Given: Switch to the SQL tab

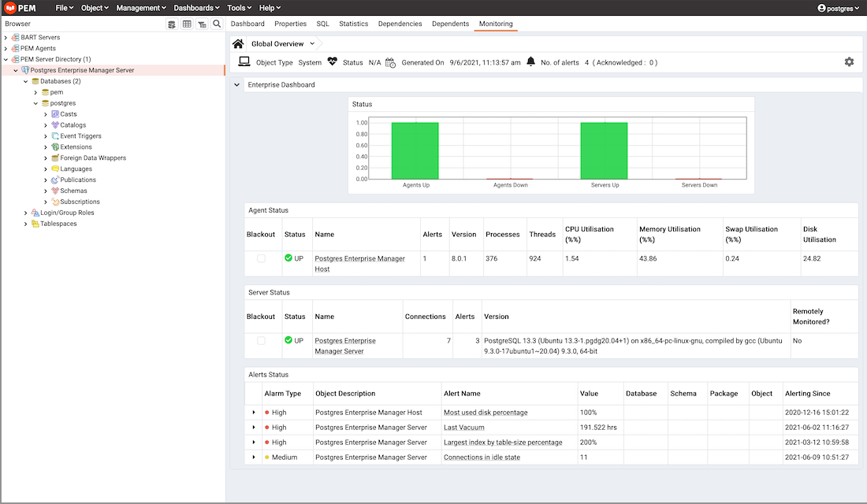Looking at the screenshot, I should (x=322, y=24).
